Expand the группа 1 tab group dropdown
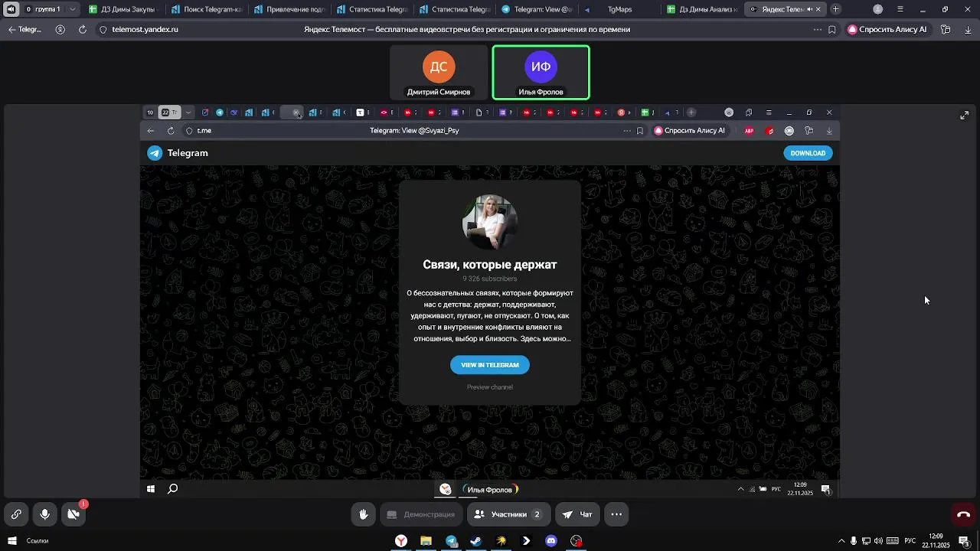The image size is (980, 551). (x=73, y=9)
